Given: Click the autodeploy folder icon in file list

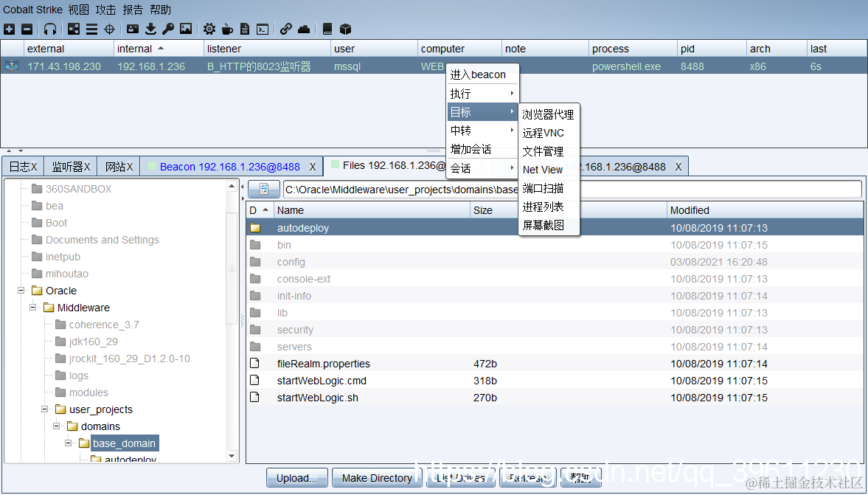Looking at the screenshot, I should click(255, 227).
